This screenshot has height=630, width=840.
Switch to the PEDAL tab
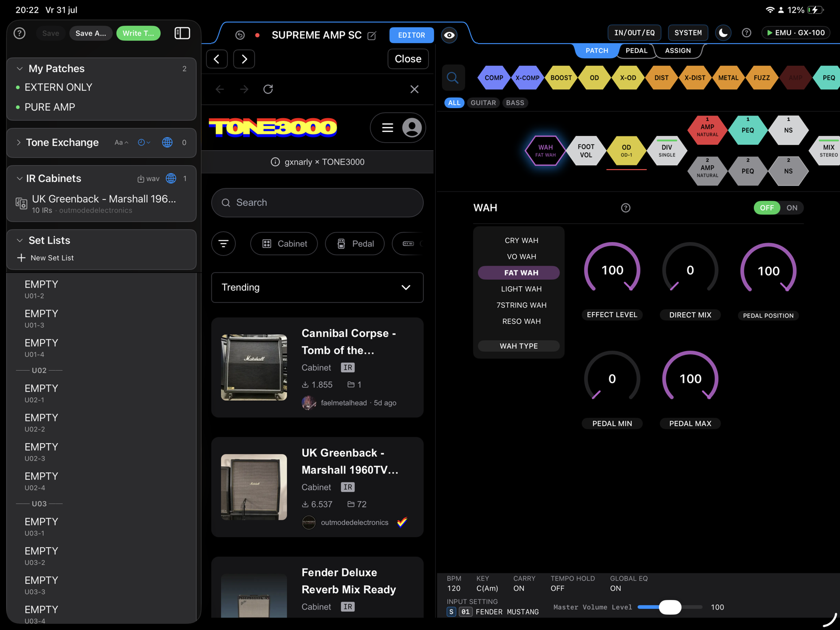(636, 50)
